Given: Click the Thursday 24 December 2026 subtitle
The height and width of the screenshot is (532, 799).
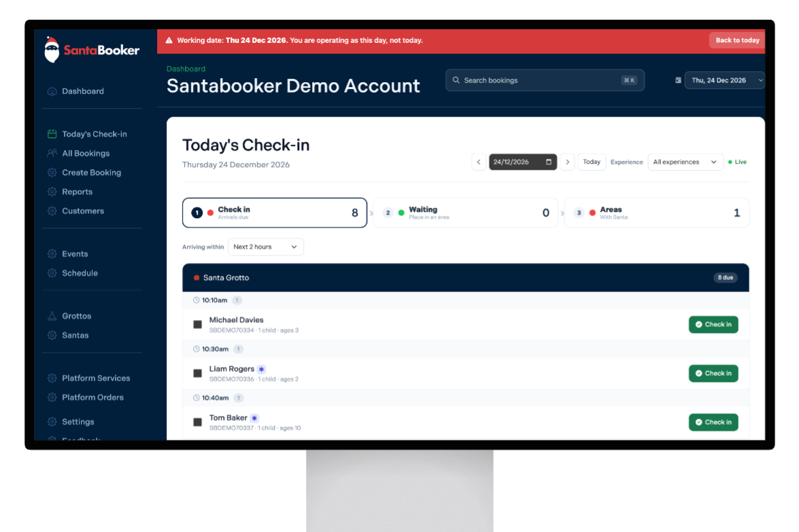Looking at the screenshot, I should 236,165.
